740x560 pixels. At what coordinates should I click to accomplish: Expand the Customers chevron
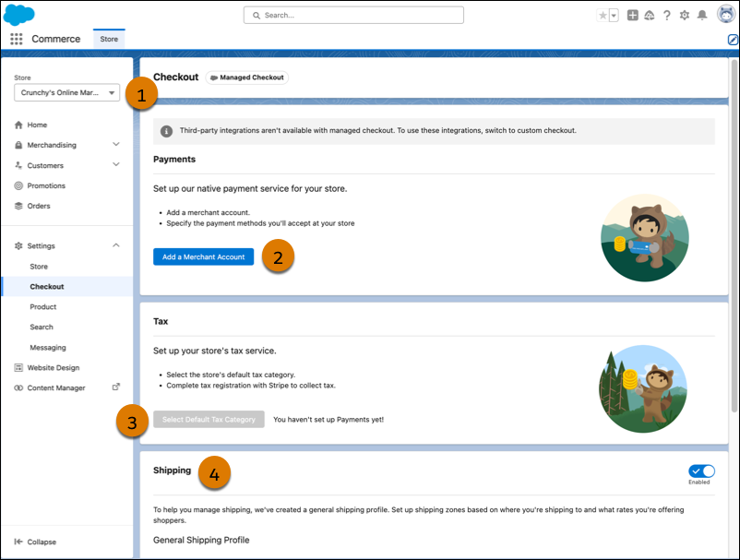(115, 164)
